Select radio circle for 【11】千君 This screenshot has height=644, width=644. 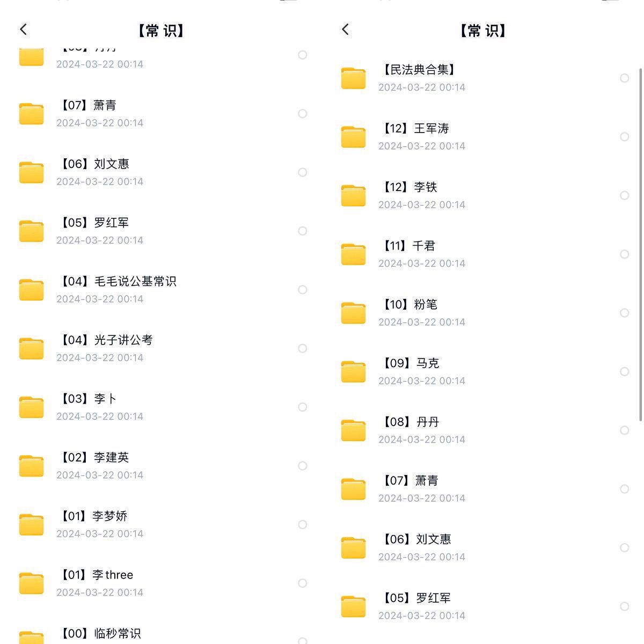(x=625, y=254)
